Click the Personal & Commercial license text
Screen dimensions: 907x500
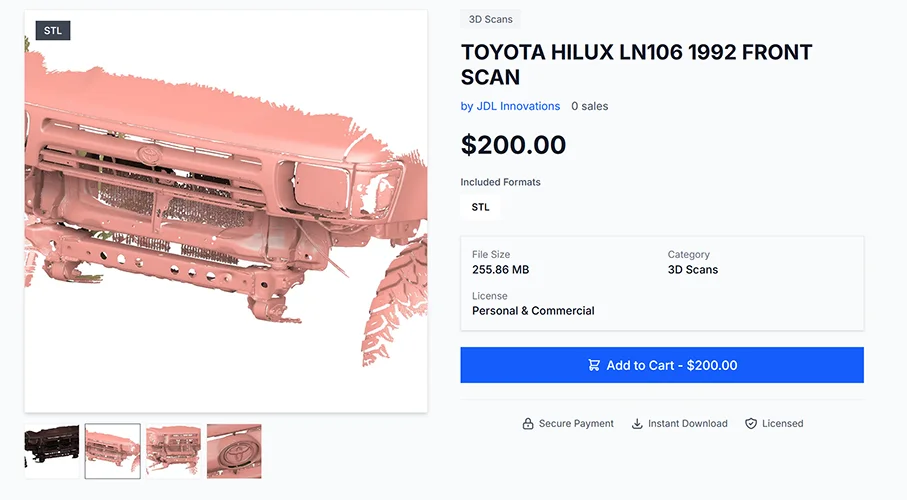(x=533, y=311)
